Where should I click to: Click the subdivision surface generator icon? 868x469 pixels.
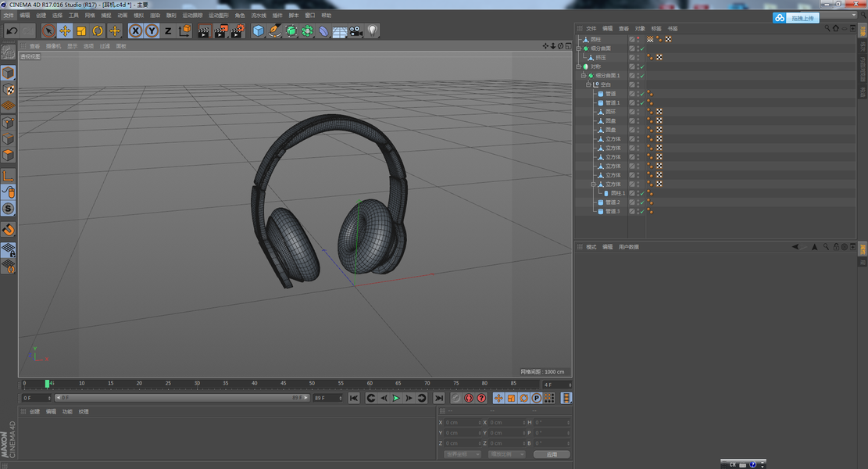[291, 31]
